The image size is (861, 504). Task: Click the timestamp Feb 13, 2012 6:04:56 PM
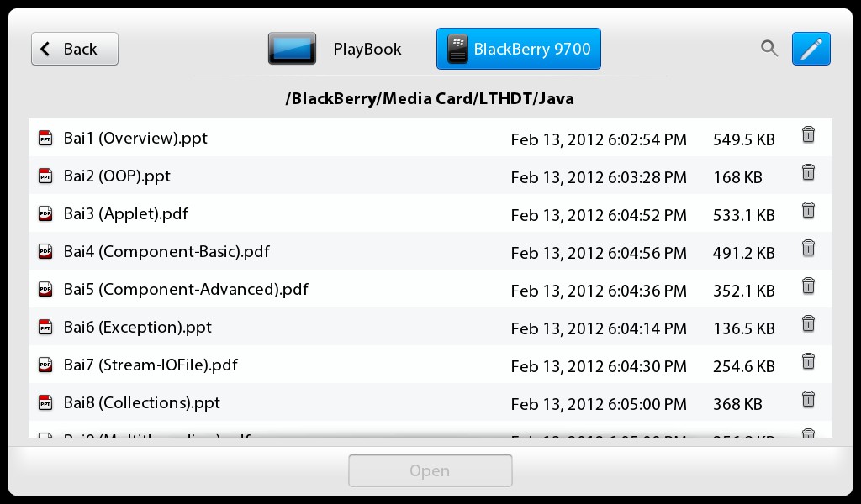599,254
